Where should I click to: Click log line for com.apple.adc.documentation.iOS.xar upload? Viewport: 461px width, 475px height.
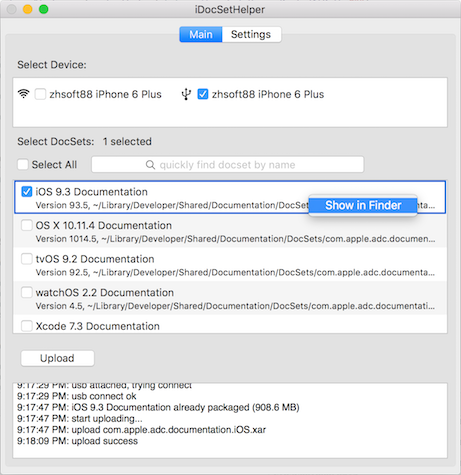coord(141,430)
